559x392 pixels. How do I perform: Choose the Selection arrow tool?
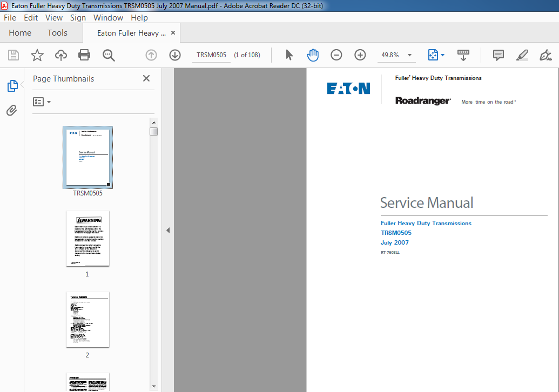[x=289, y=55]
